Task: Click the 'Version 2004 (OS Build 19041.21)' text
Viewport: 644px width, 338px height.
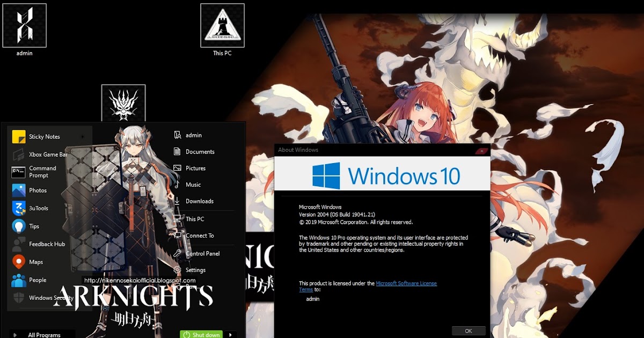Action: pos(337,215)
